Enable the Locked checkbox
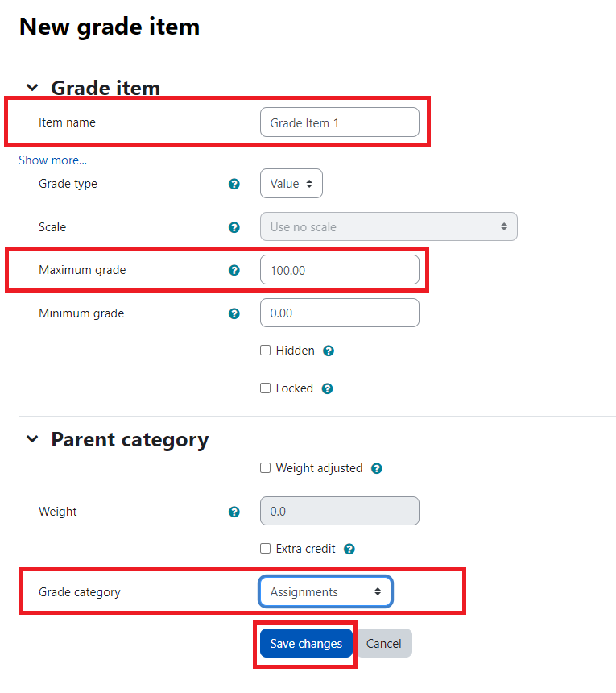 265,388
